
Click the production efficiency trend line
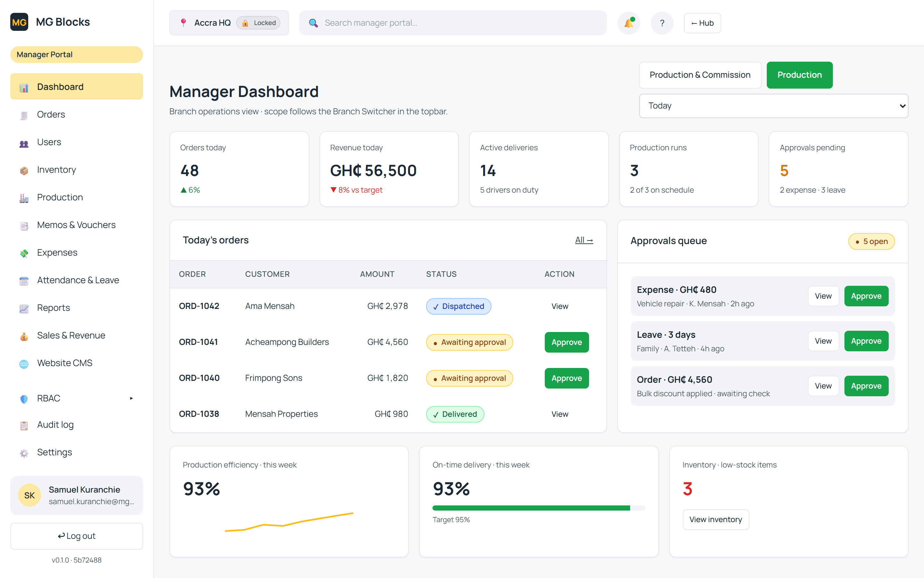tap(289, 522)
